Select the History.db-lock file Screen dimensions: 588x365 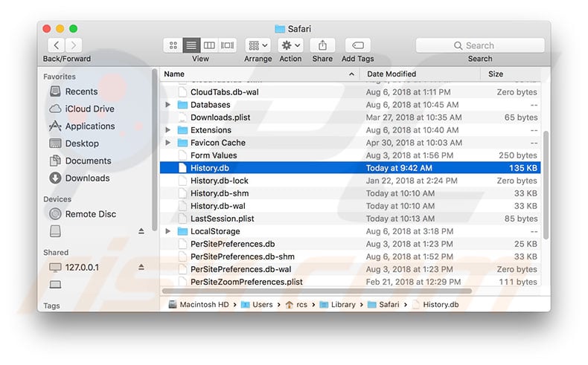(351, 181)
